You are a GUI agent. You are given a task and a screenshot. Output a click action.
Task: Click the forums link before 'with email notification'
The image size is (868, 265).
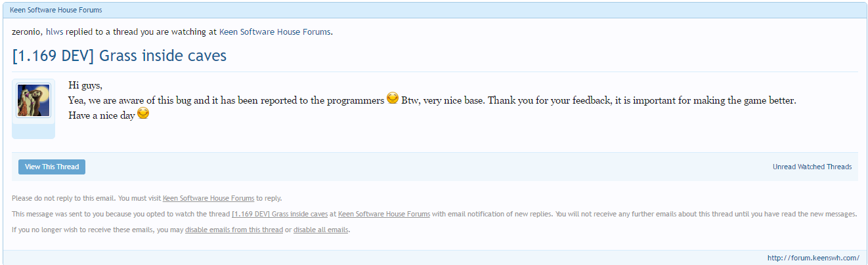384,214
